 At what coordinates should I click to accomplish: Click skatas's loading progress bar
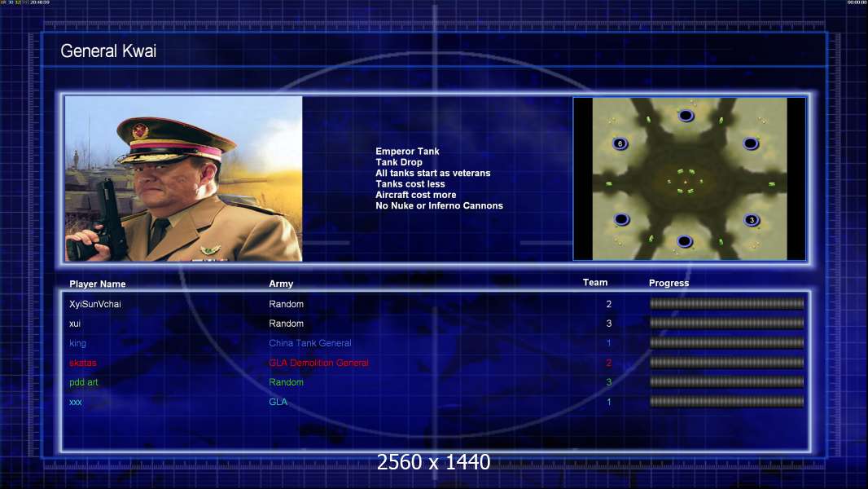(727, 362)
